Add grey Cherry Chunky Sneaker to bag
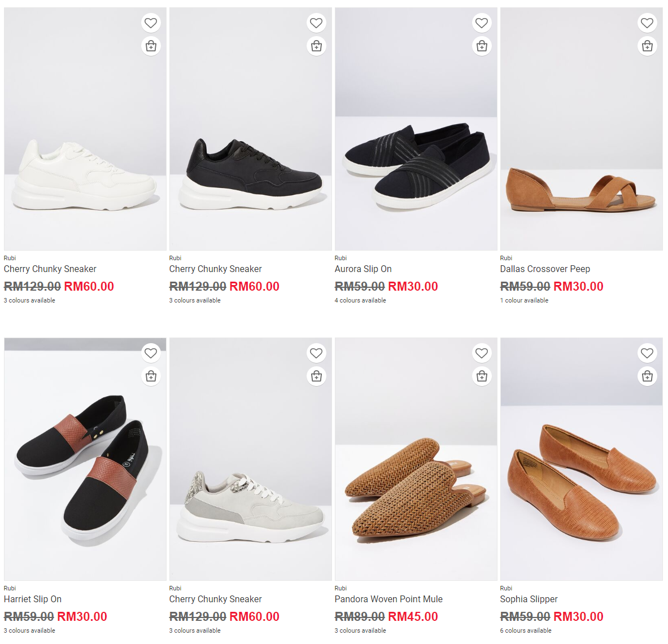 (316, 376)
